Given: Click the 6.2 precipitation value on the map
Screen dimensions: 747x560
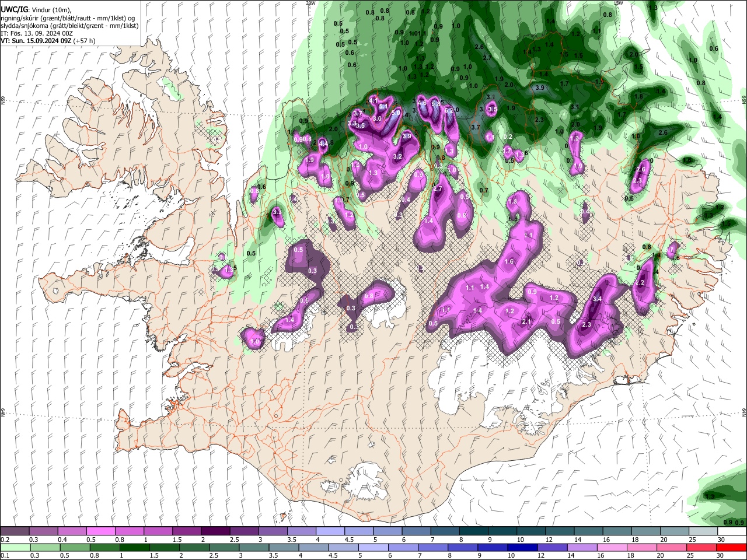Looking at the screenshot, I should click(448, 110).
